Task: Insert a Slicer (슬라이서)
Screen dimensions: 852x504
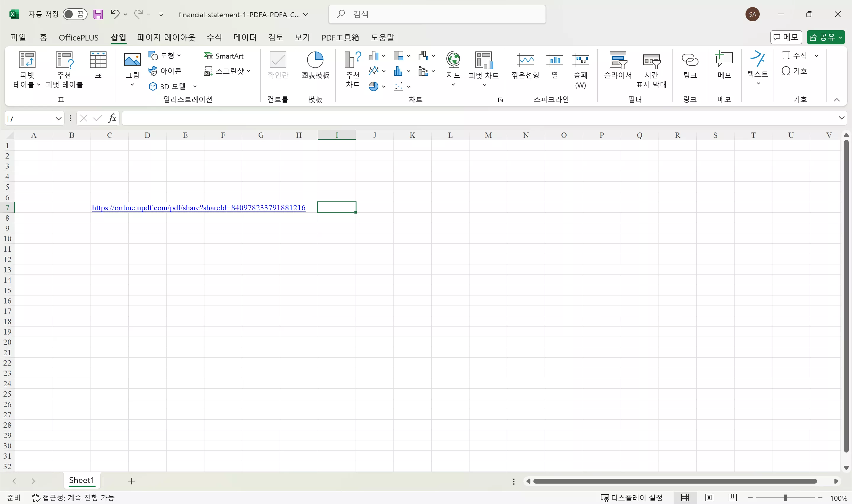Action: coord(618,65)
